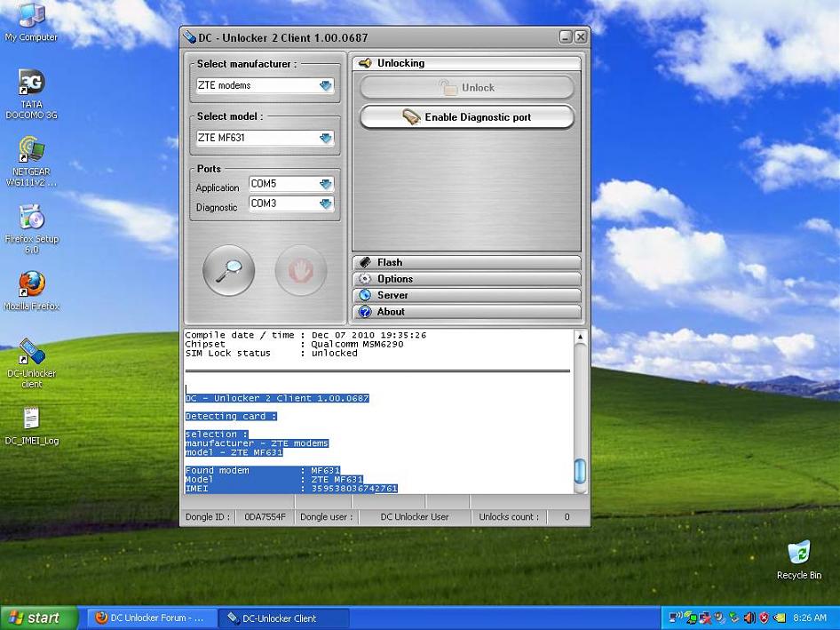Click the magnifier detect modem button

[x=228, y=271]
